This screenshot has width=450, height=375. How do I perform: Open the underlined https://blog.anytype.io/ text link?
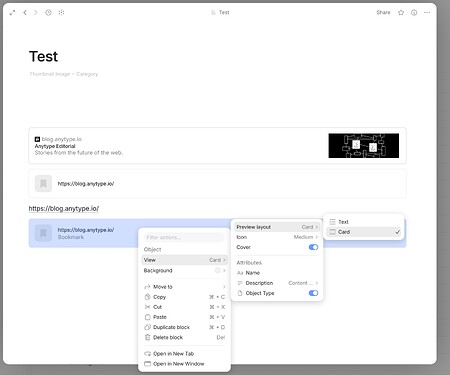coord(64,209)
